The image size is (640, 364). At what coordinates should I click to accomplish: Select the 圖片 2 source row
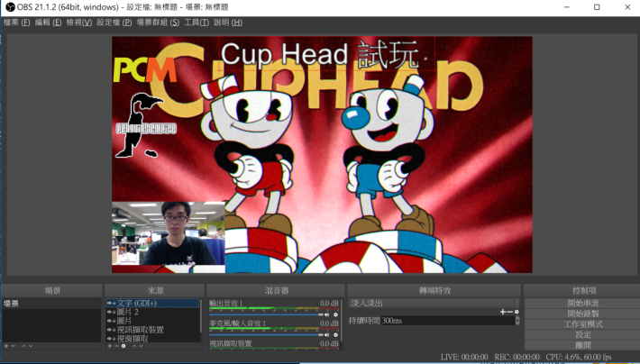click(153, 312)
